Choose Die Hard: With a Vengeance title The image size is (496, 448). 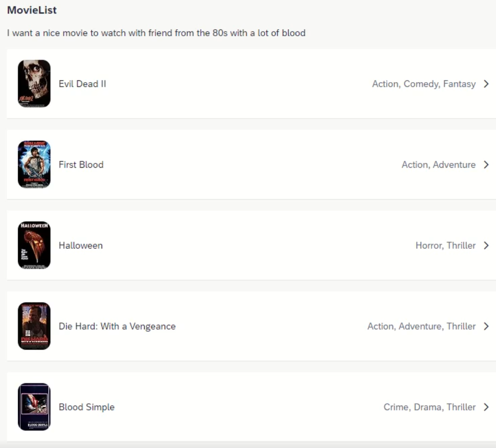point(117,326)
